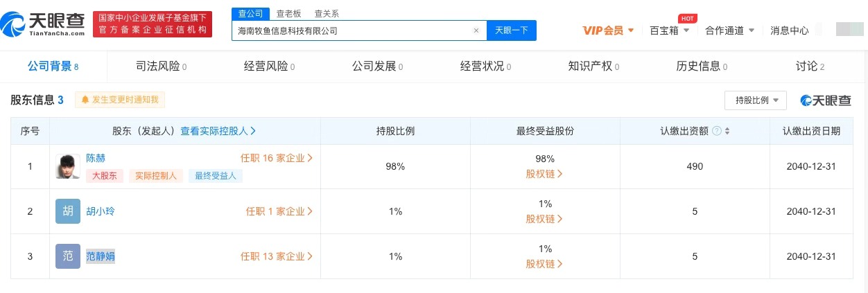868x293 pixels.
Task: Expand the 百宝箱 dropdown menu
Action: tap(669, 30)
